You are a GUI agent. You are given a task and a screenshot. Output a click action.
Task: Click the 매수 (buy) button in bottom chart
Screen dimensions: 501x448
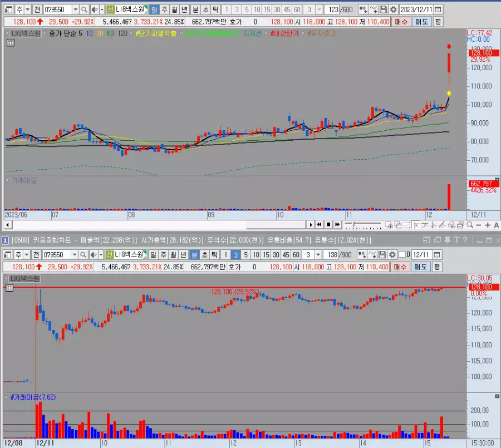tap(400, 267)
